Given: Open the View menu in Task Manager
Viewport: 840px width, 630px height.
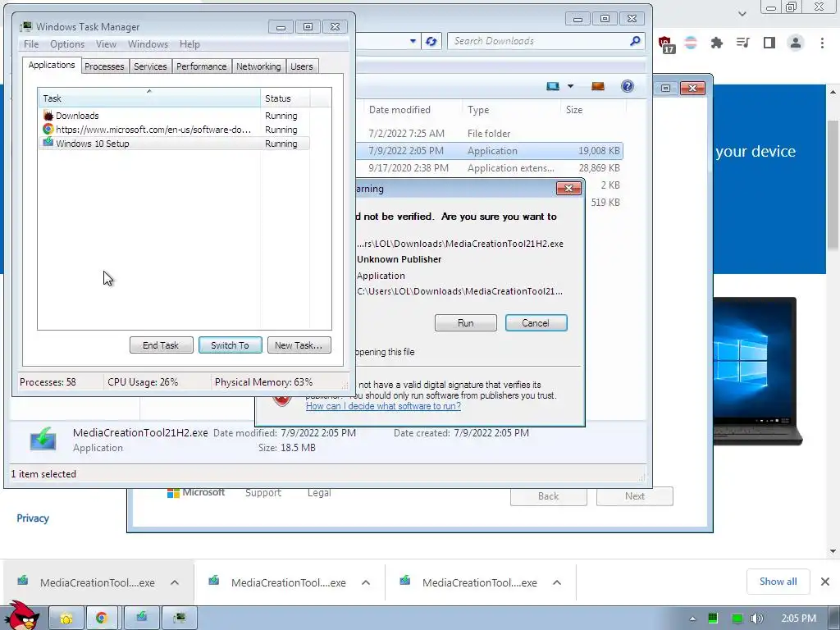Looking at the screenshot, I should (x=106, y=44).
